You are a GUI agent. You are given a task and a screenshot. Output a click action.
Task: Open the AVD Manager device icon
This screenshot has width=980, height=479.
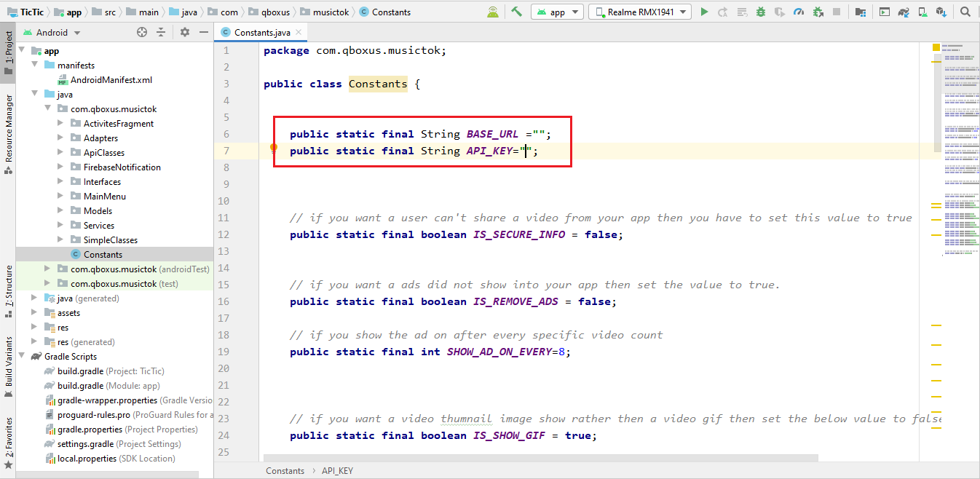[x=922, y=12]
